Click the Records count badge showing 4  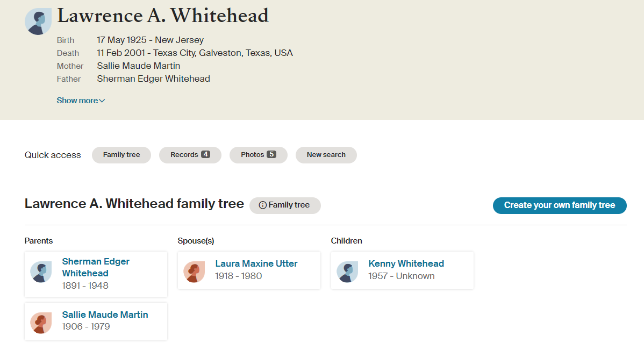point(205,155)
